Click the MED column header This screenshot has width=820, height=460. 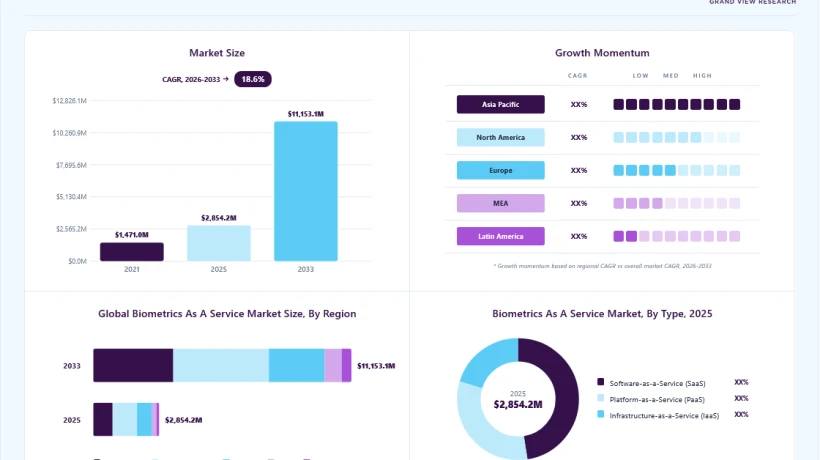(x=671, y=76)
